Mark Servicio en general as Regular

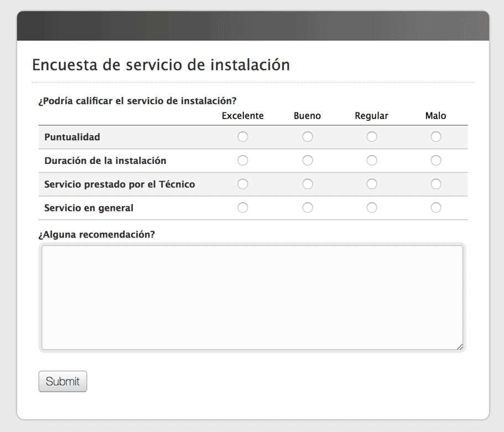372,208
